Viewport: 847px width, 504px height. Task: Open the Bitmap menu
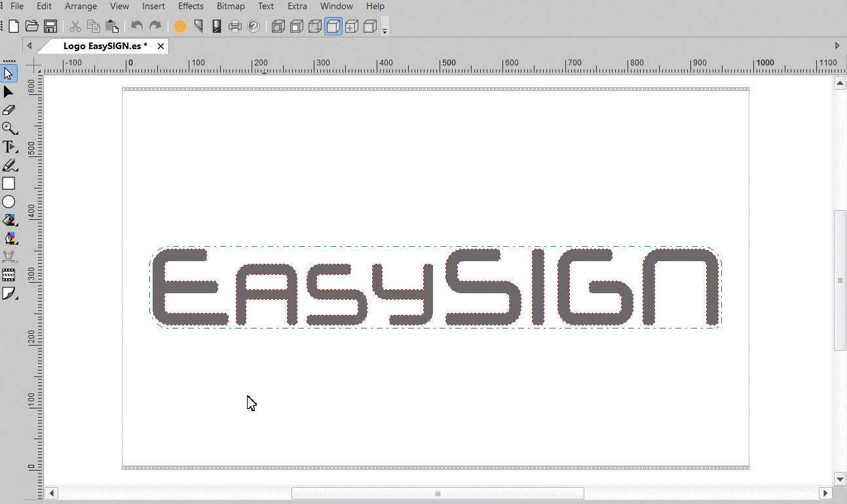coord(231,6)
